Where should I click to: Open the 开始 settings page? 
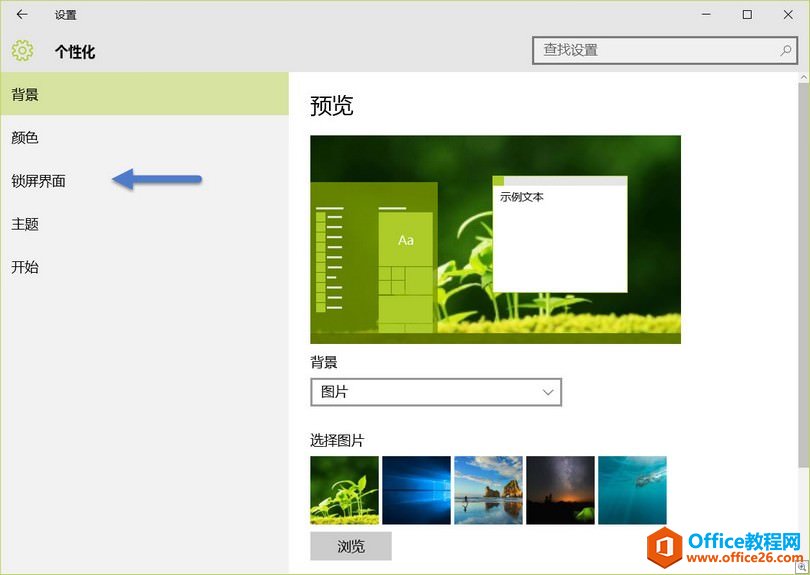(145, 267)
